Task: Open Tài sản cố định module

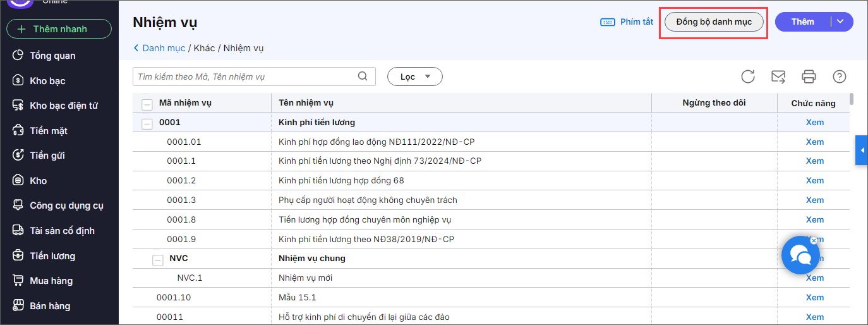Action: click(x=61, y=231)
